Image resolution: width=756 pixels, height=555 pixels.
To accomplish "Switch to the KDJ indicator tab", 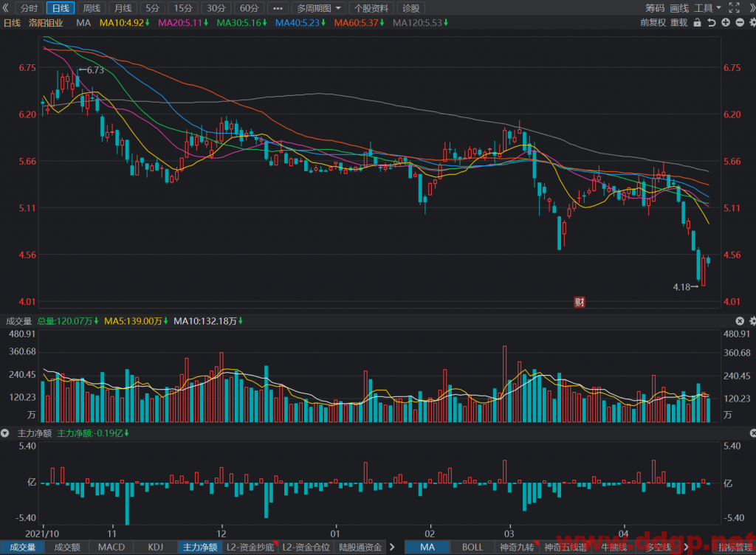I will click(156, 548).
